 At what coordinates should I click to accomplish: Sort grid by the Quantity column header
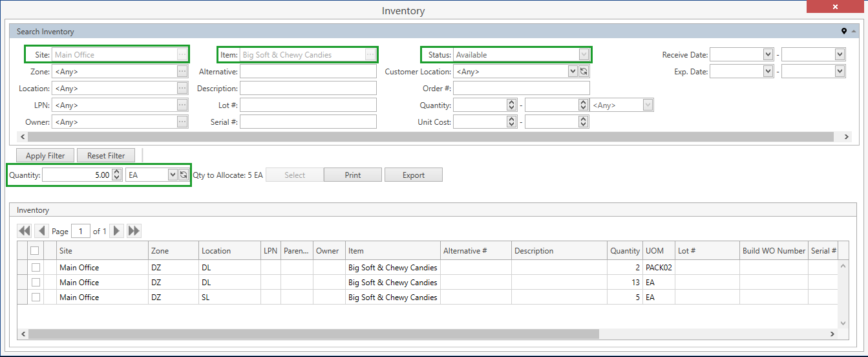click(624, 251)
